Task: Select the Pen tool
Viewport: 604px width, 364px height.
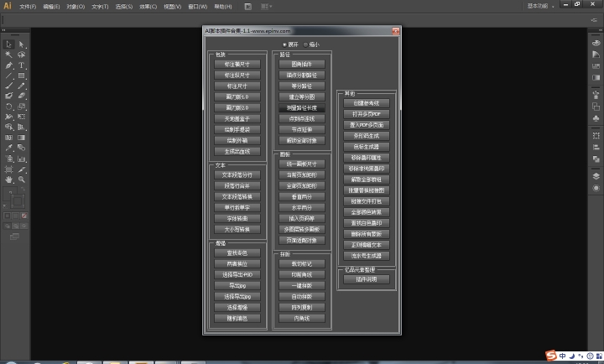Action: (8, 65)
